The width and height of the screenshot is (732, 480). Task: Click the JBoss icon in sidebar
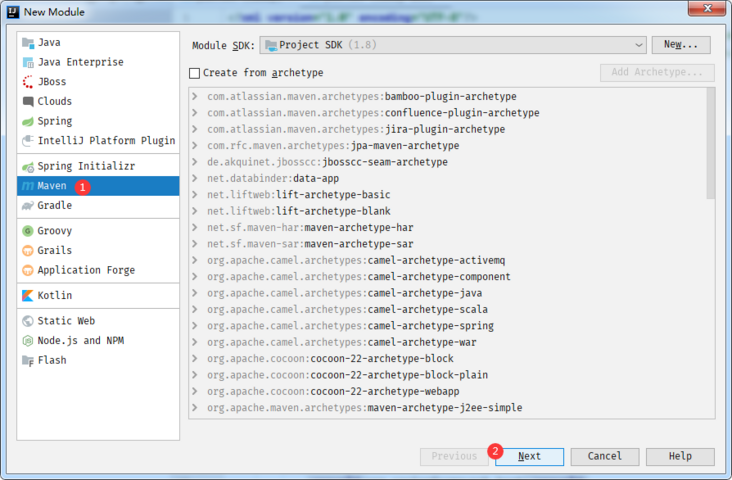point(28,82)
